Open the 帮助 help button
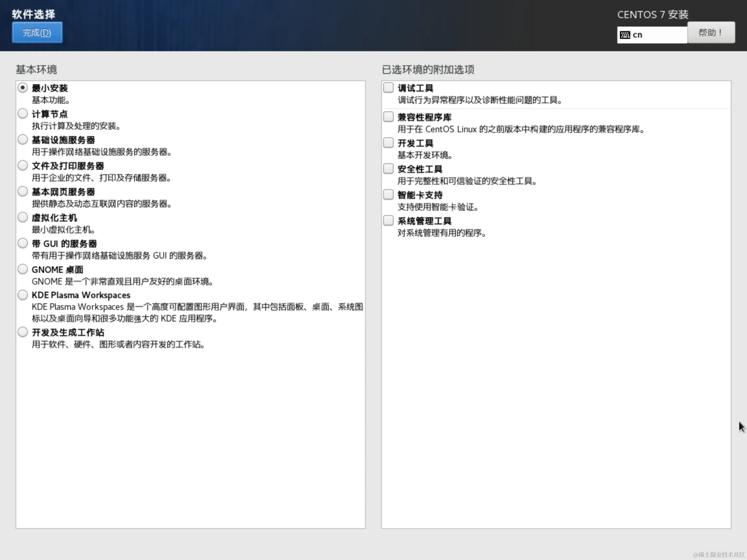This screenshot has height=560, width=747. point(711,32)
